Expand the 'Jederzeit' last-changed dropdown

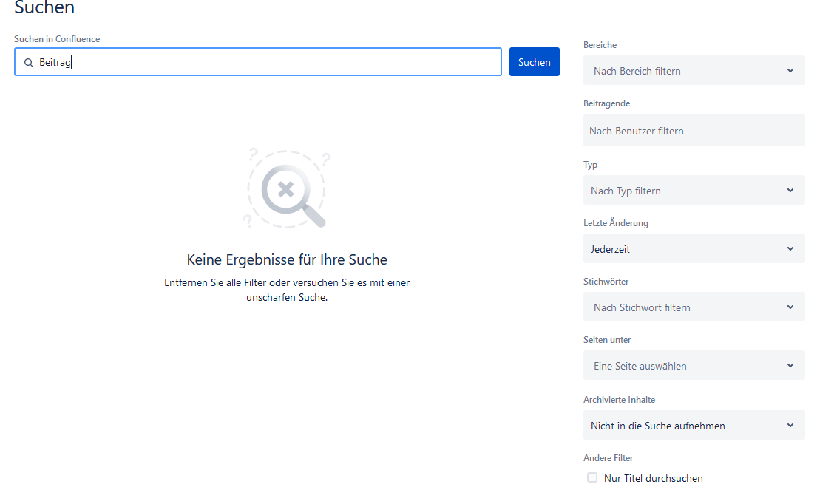pyautogui.click(x=694, y=249)
